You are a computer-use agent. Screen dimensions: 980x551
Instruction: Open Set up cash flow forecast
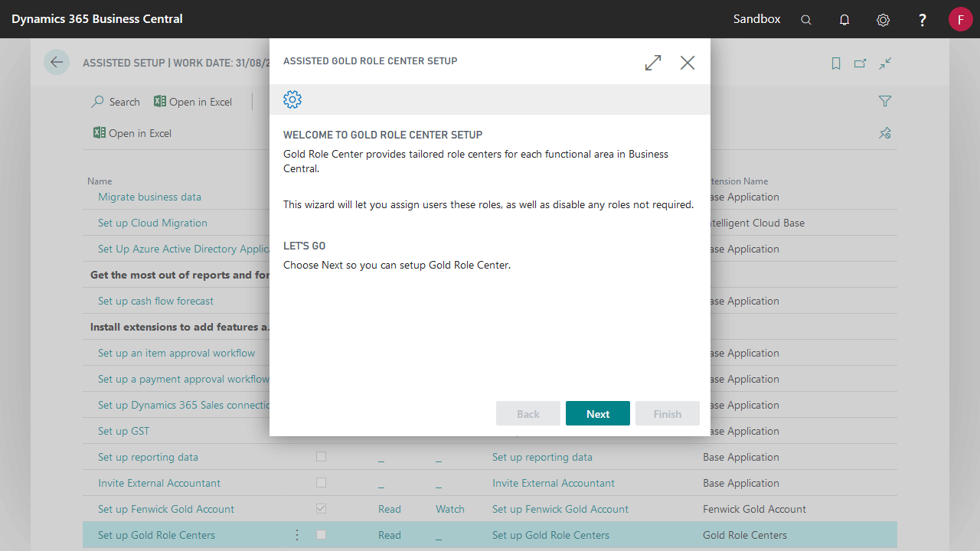click(x=155, y=301)
